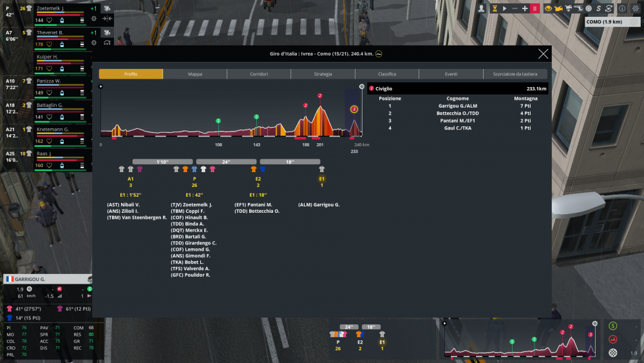Click the GARRIGOU G. rider name header
The width and height of the screenshot is (644, 363).
tap(48, 279)
